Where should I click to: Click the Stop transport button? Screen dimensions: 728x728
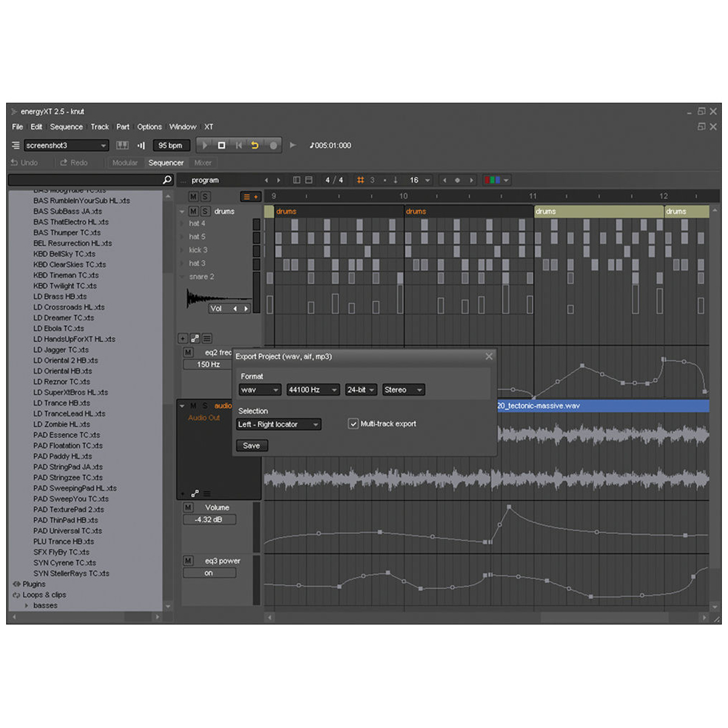[221, 145]
